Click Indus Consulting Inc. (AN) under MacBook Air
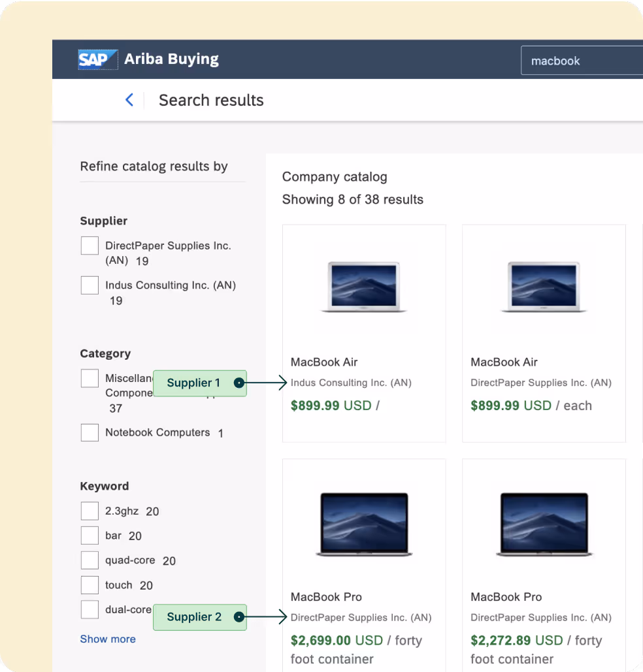The height and width of the screenshot is (672, 643). click(x=351, y=383)
